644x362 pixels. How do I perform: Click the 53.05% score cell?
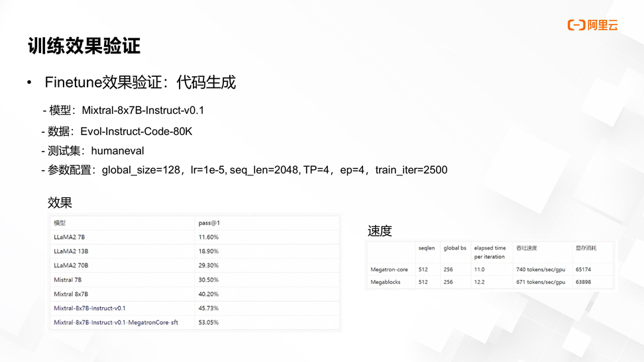[209, 322]
